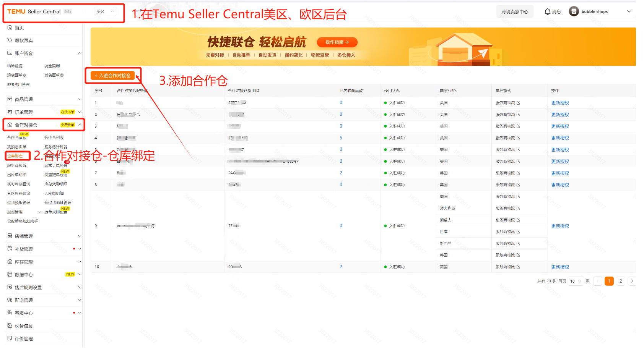
Task: Open 服务商物流 link icon for 日本
Action: [x=518, y=231]
